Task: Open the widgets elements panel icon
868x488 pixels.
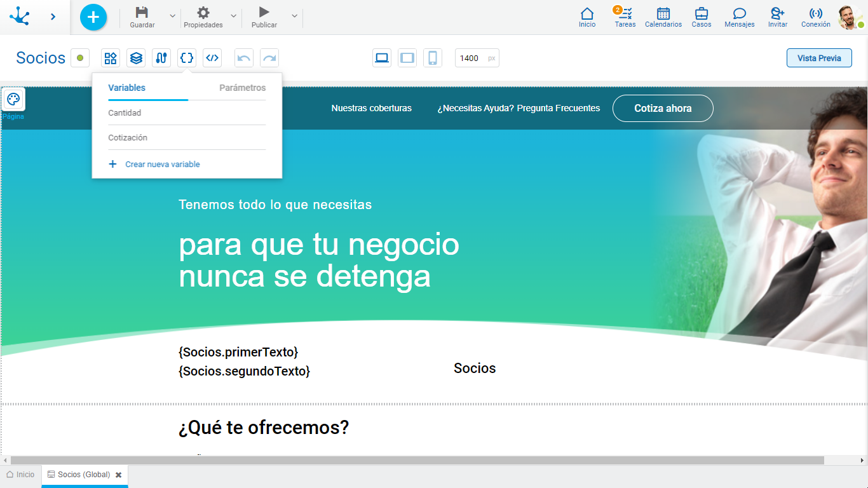Action: point(111,58)
